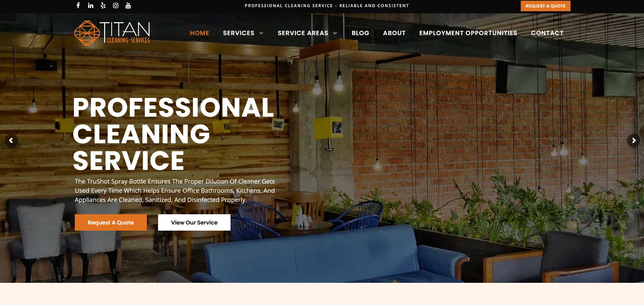Expand the Service Areas dropdown chevron

pyautogui.click(x=335, y=33)
